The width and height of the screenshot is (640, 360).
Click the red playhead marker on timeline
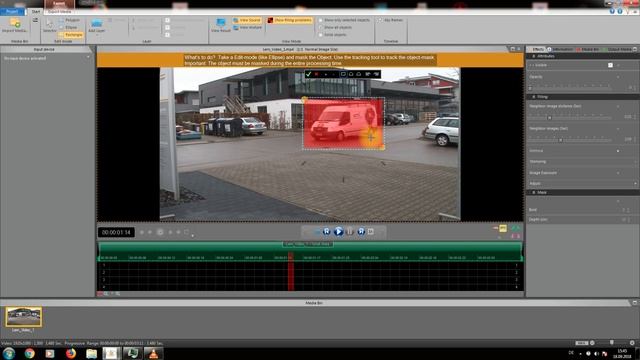point(291,271)
